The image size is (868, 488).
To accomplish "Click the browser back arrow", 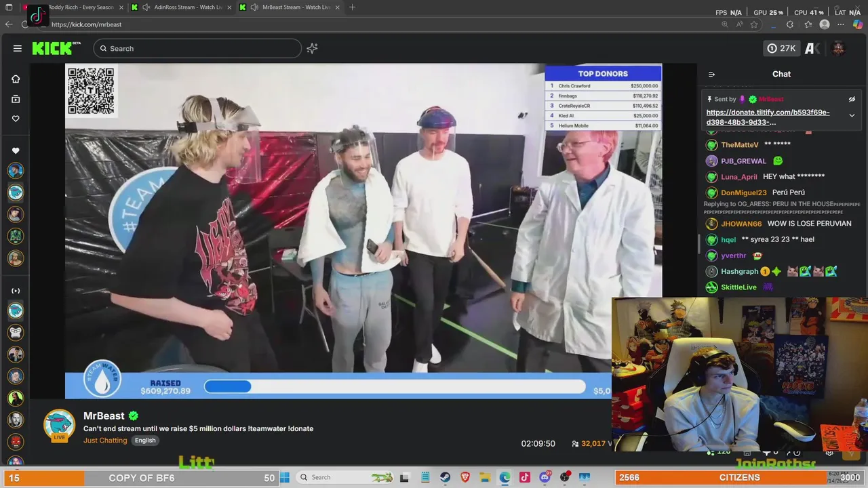I will click(9, 24).
